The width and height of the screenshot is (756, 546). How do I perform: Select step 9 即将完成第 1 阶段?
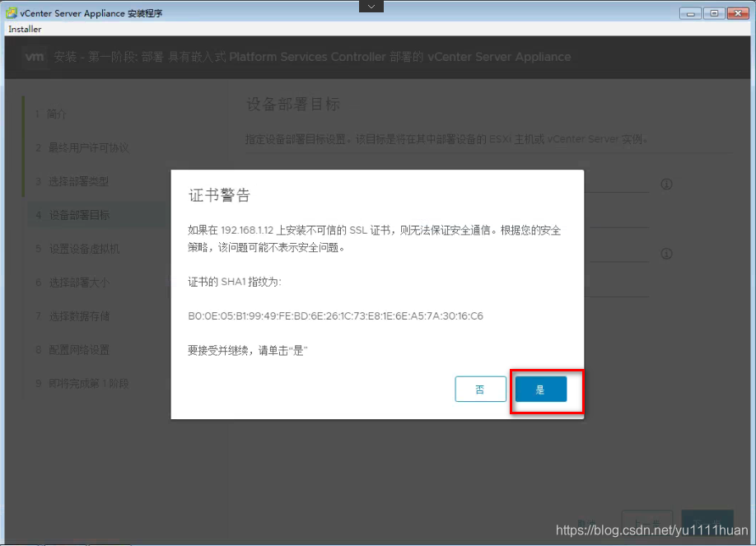[x=82, y=384]
